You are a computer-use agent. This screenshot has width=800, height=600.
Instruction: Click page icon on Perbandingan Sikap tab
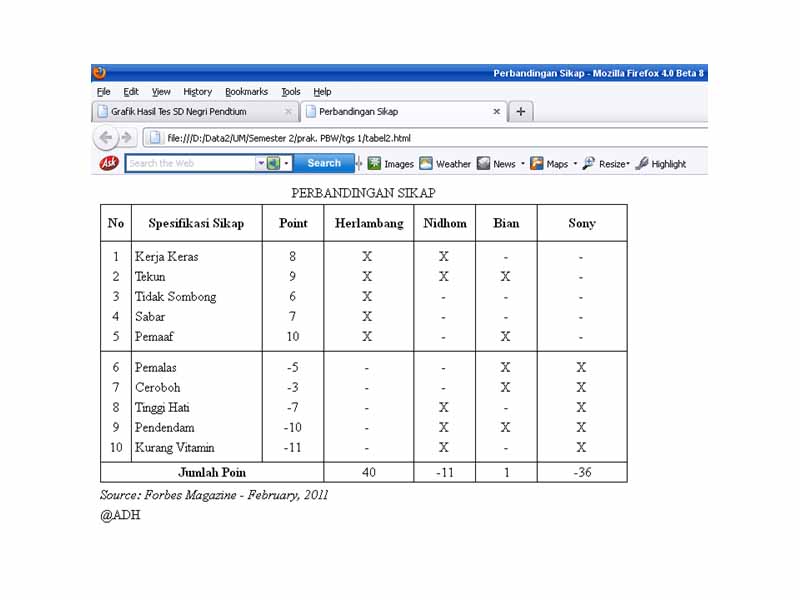(x=311, y=111)
